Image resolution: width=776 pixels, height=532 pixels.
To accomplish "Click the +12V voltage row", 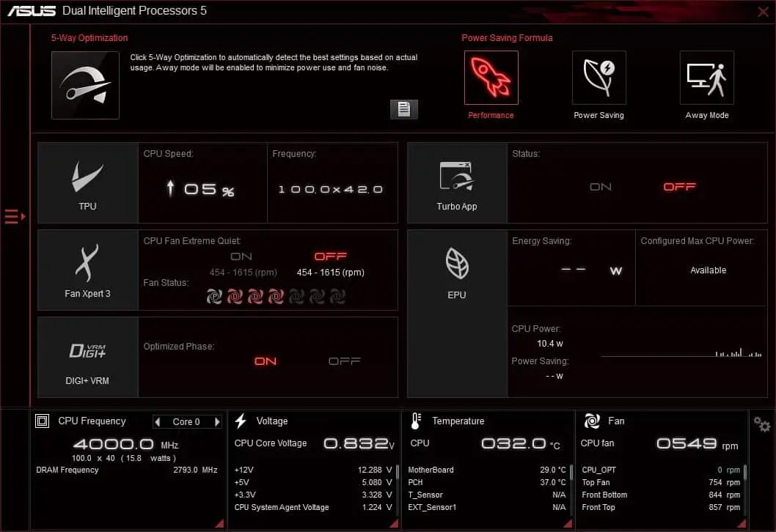I will (x=312, y=470).
